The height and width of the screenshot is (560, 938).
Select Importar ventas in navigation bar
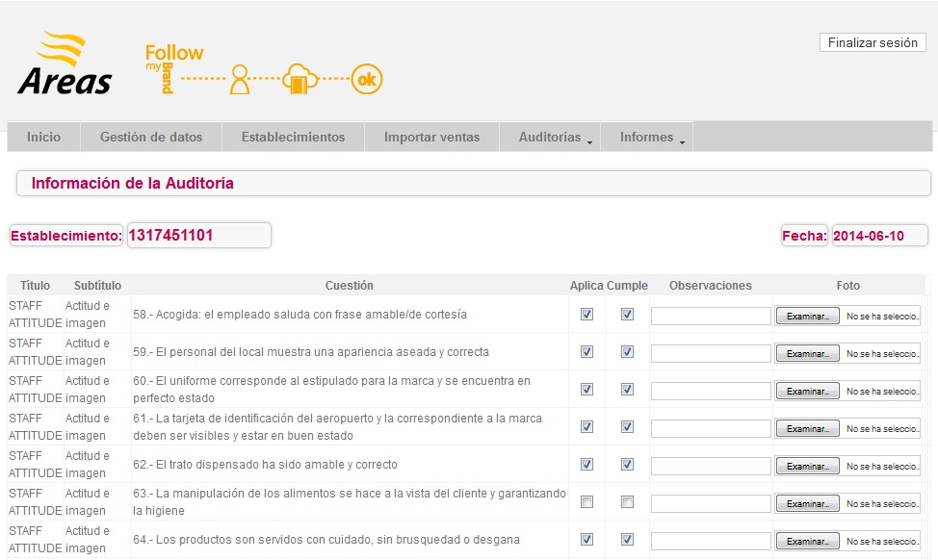click(x=431, y=138)
